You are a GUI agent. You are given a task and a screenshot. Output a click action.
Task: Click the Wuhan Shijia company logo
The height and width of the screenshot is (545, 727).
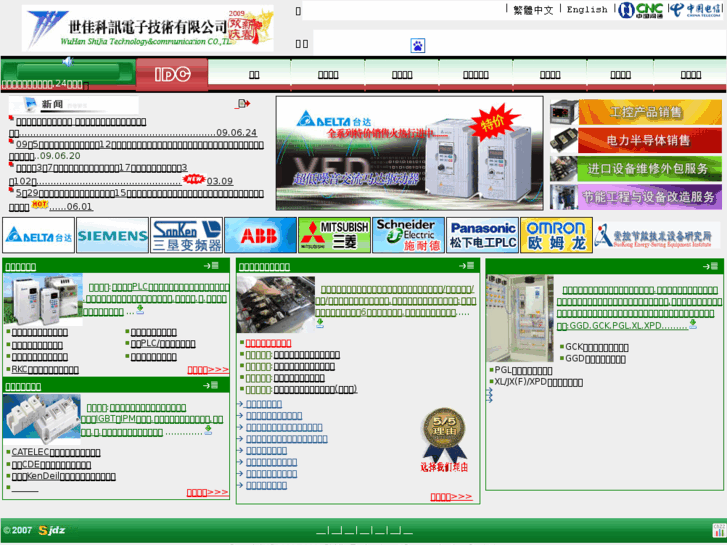point(147,28)
